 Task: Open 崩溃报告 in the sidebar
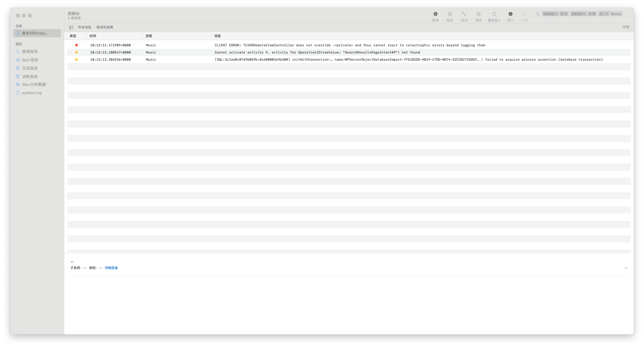(x=30, y=52)
